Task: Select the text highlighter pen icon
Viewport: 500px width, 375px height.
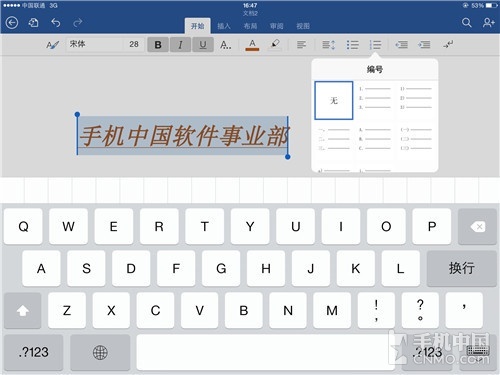Action: pyautogui.click(x=275, y=44)
